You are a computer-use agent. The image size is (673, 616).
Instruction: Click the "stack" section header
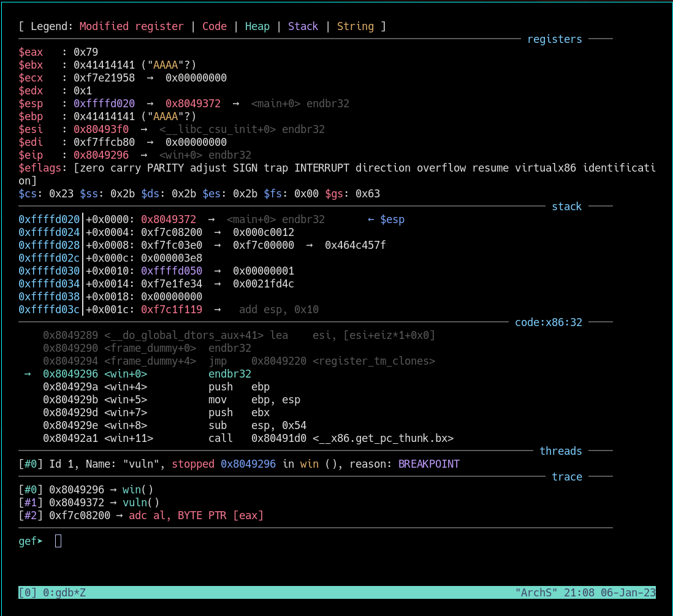point(566,207)
